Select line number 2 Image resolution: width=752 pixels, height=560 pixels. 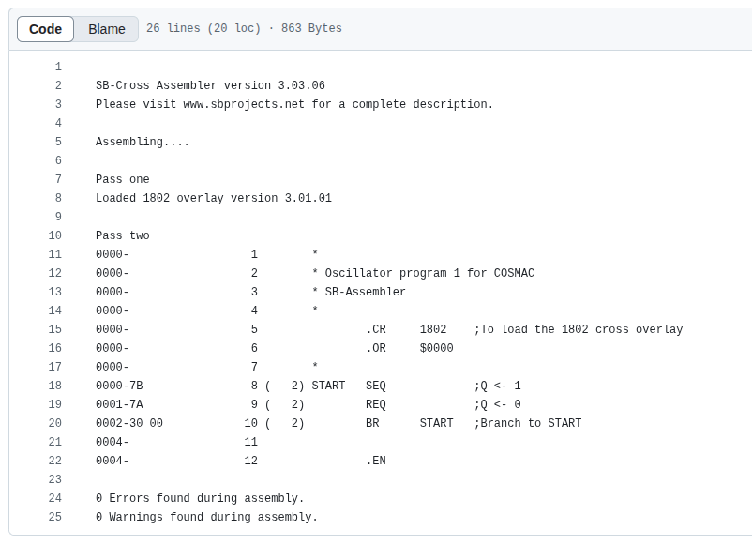click(x=58, y=85)
